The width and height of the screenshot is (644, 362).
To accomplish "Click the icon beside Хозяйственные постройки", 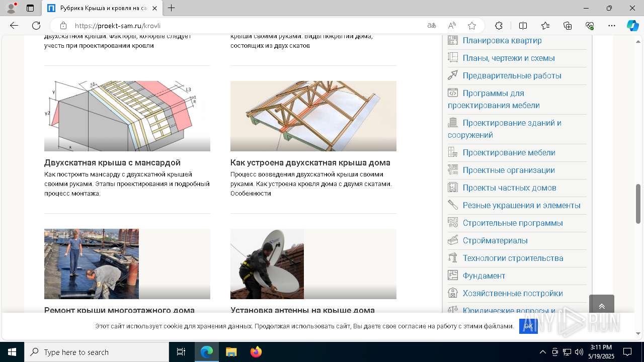I will tap(453, 293).
